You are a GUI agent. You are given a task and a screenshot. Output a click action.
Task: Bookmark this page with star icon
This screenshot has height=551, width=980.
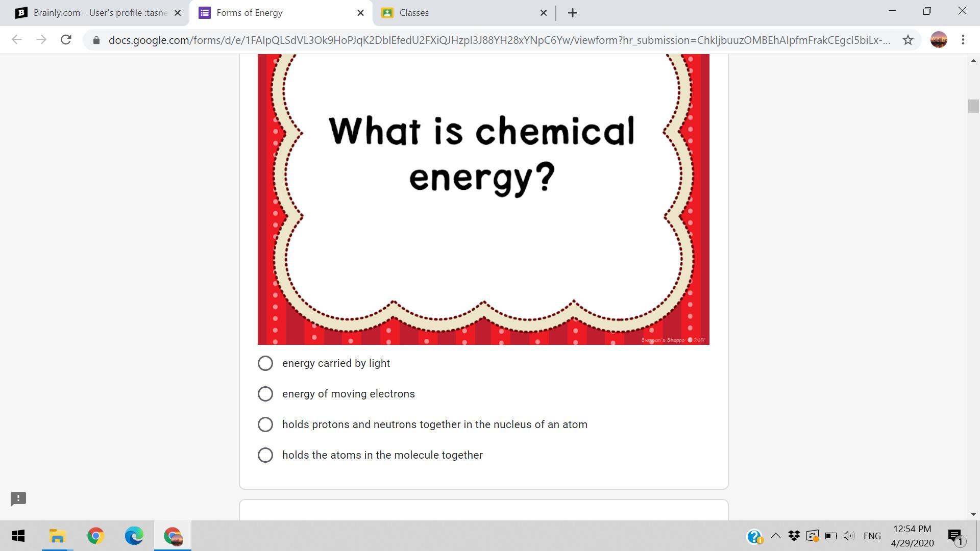[x=908, y=40]
